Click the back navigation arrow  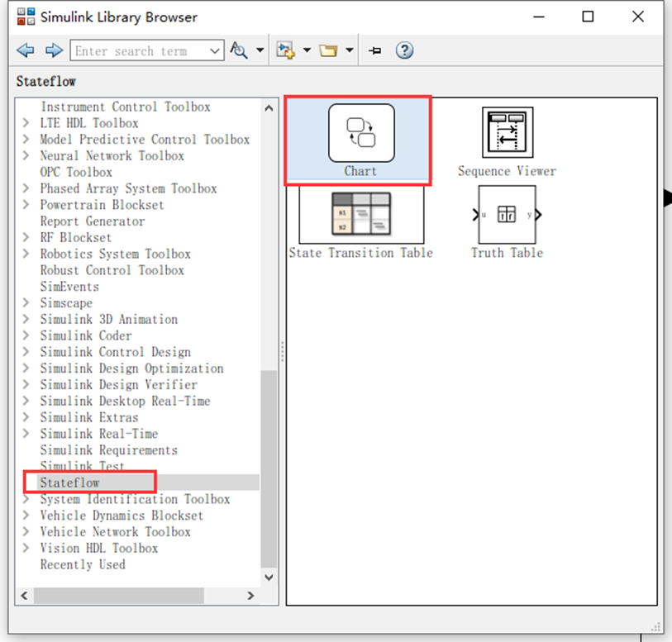pyautogui.click(x=26, y=50)
